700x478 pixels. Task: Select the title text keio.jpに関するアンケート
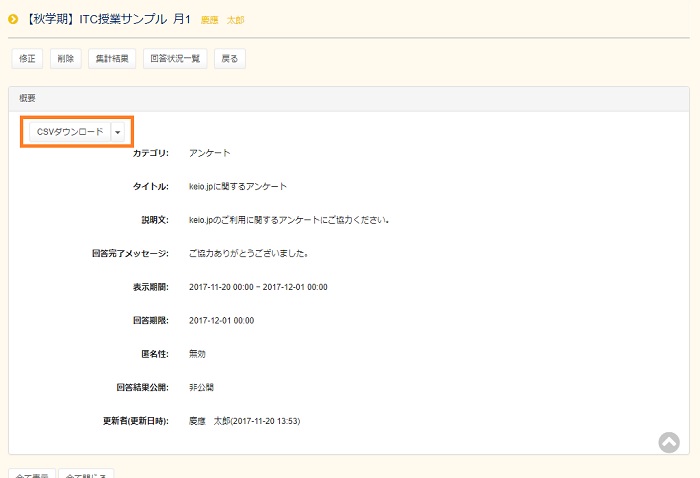[237, 187]
